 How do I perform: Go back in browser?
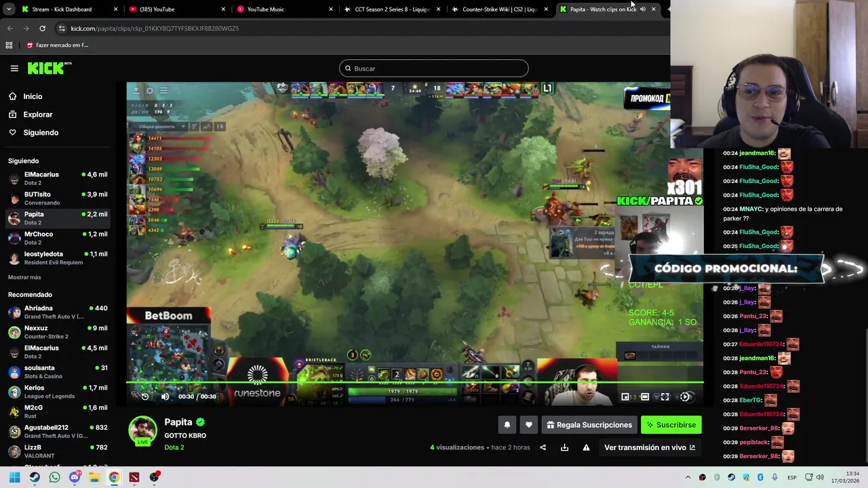(9, 28)
